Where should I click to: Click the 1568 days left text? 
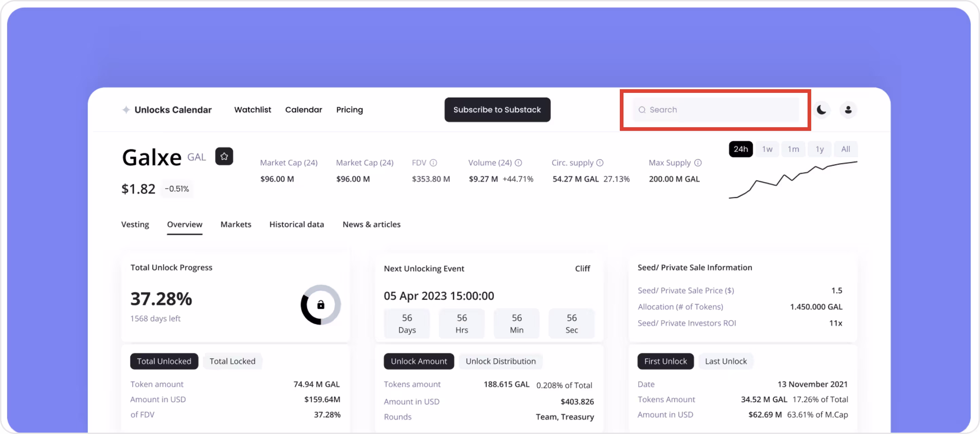coord(155,318)
